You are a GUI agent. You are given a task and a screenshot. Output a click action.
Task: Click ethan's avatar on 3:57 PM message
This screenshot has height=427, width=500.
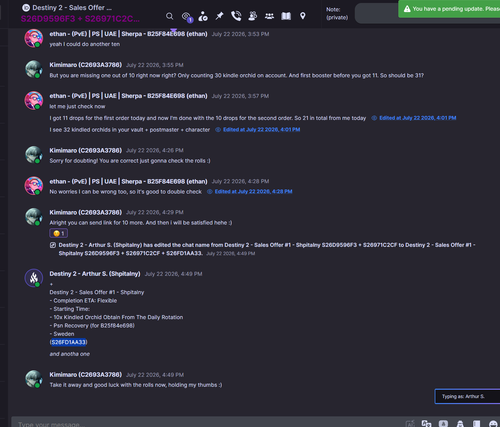pyautogui.click(x=34, y=100)
